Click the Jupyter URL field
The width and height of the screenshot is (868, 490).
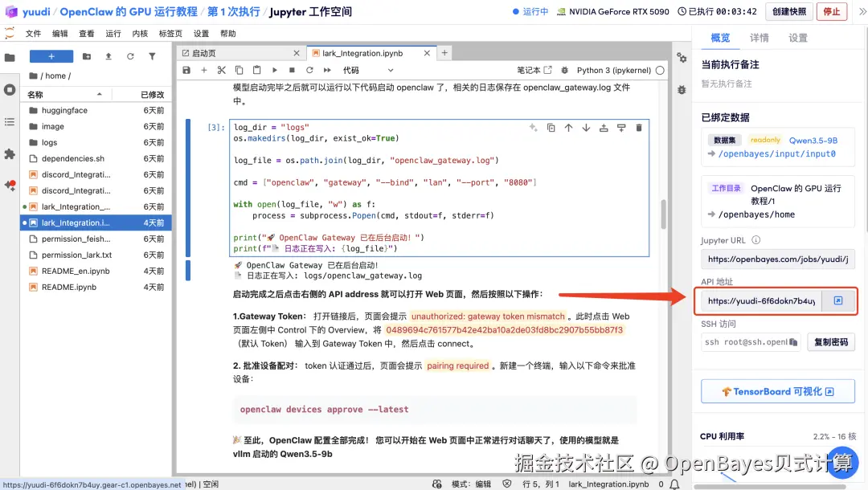(x=778, y=259)
